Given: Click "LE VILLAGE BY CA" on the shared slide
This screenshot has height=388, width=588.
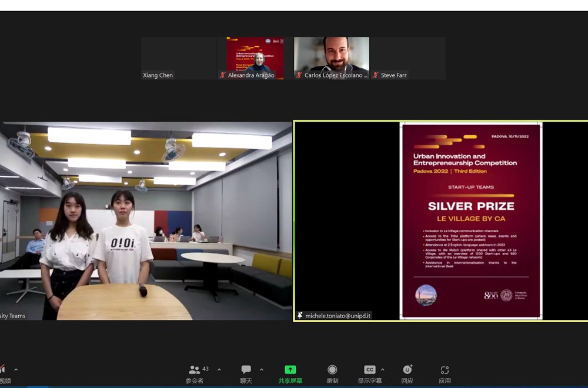Looking at the screenshot, I should pyautogui.click(x=471, y=218).
